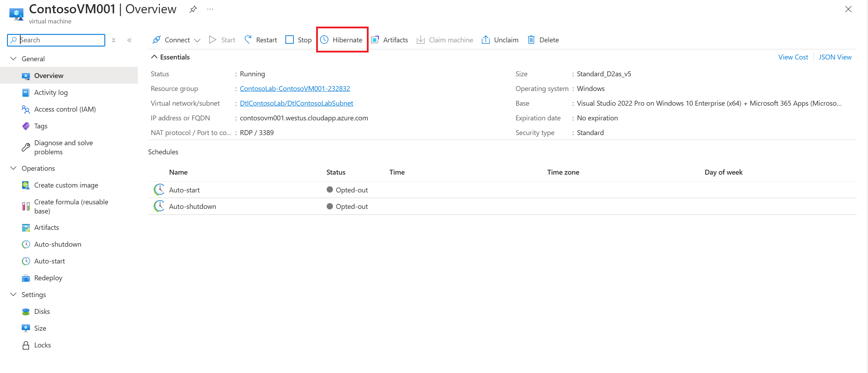Click the Create formula test-tube icon
The height and width of the screenshot is (373, 868).
click(x=26, y=206)
